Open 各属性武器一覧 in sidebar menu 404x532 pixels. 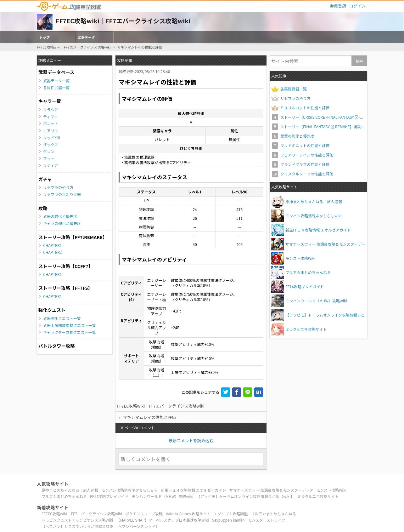tap(56, 88)
